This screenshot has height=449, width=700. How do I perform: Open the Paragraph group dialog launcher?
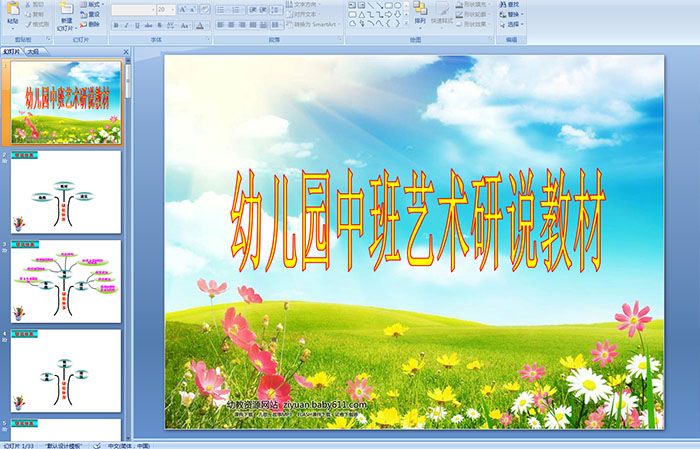coord(340,40)
